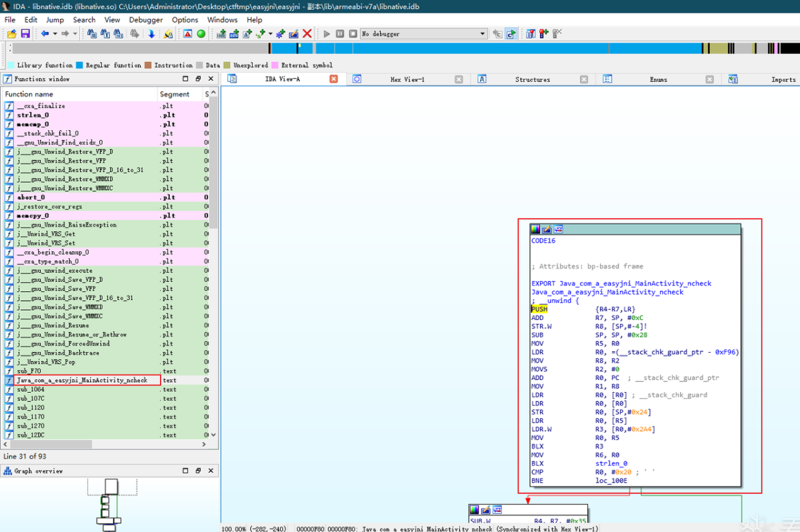Close the IDA View-A tab
Viewport: 800px width, 532px height.
coord(334,79)
